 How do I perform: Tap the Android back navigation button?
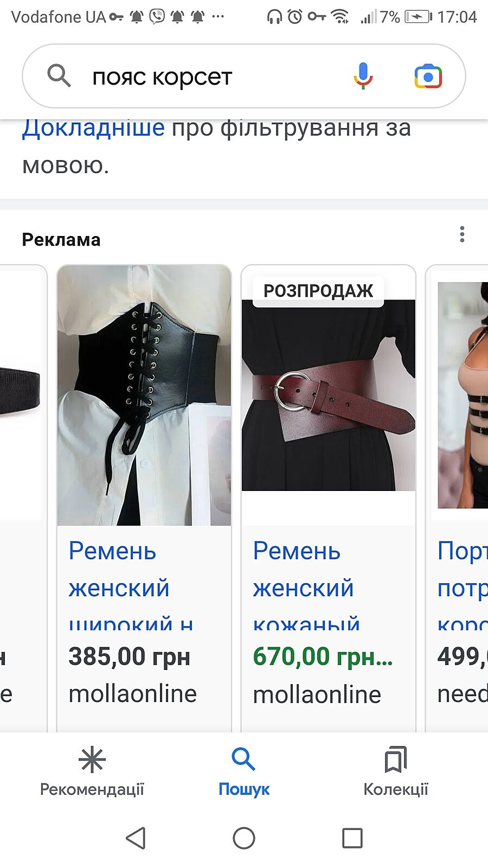click(x=136, y=838)
